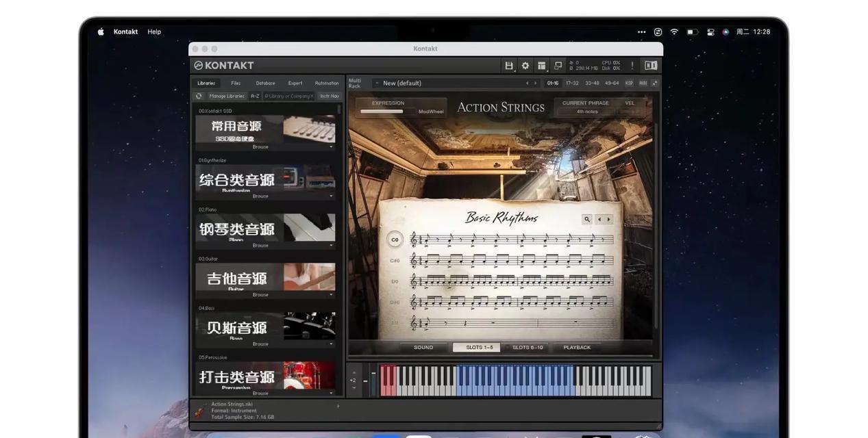
Task: Open the PLAYBACK page
Action: tap(577, 348)
